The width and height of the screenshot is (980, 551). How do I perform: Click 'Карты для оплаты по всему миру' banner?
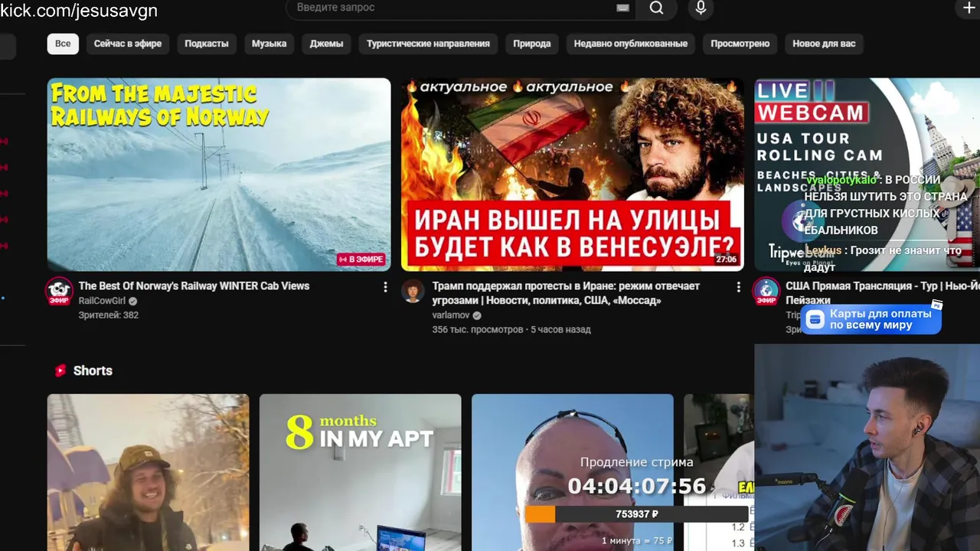coord(871,319)
